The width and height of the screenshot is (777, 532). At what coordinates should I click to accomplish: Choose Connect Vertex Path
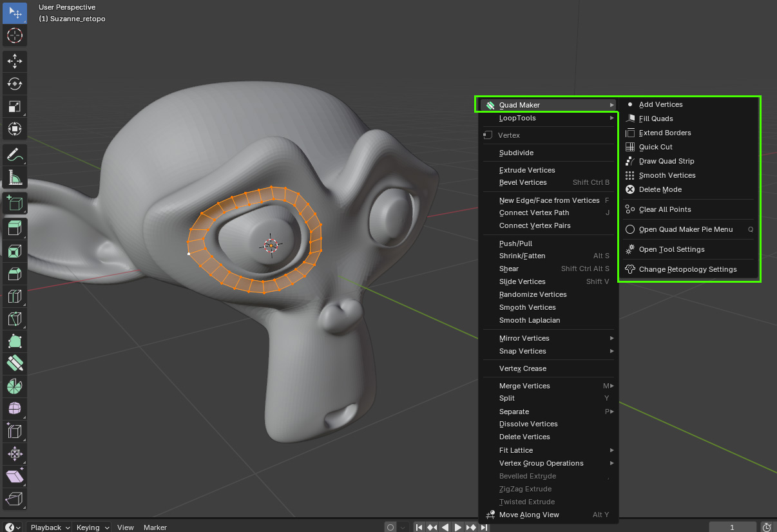pos(548,213)
